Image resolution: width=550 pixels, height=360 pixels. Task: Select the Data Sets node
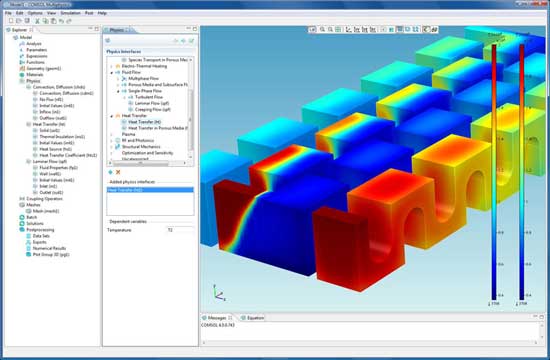click(x=41, y=236)
